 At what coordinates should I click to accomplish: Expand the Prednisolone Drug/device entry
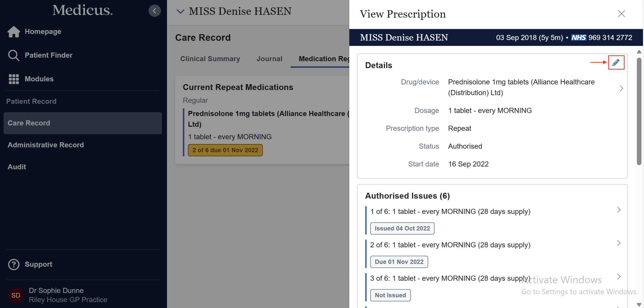coord(621,88)
